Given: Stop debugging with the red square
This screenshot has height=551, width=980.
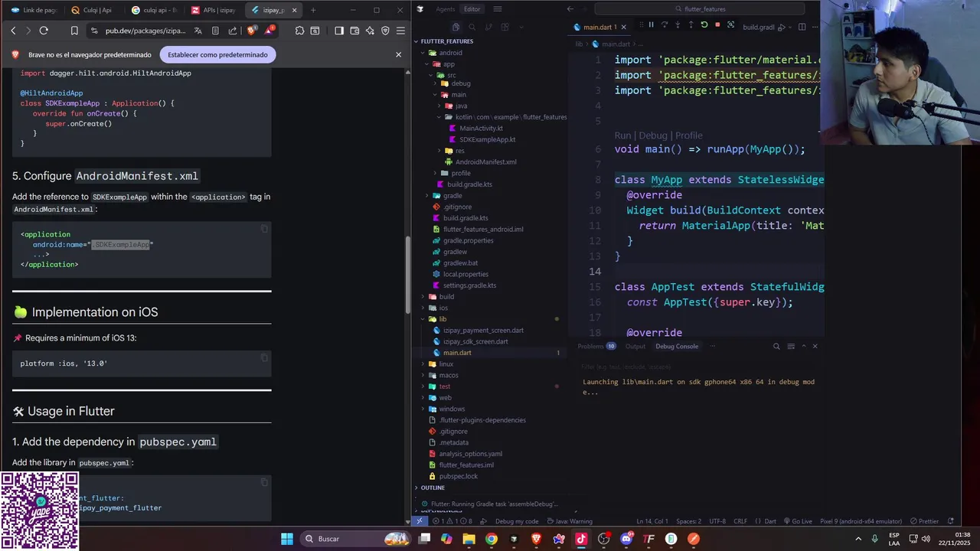Looking at the screenshot, I should [717, 25].
